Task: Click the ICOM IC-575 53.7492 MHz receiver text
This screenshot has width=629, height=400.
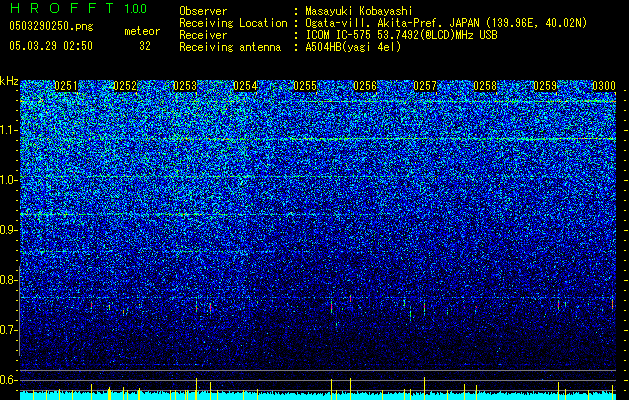Action: [401, 35]
